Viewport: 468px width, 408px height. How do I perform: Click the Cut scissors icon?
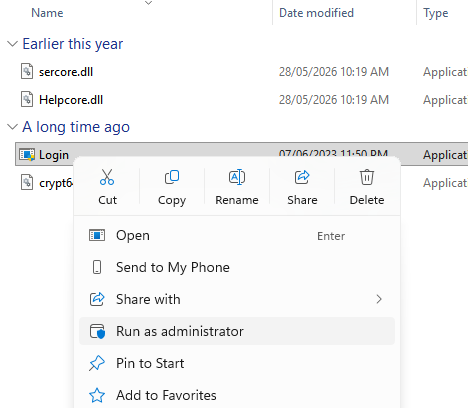(x=107, y=177)
